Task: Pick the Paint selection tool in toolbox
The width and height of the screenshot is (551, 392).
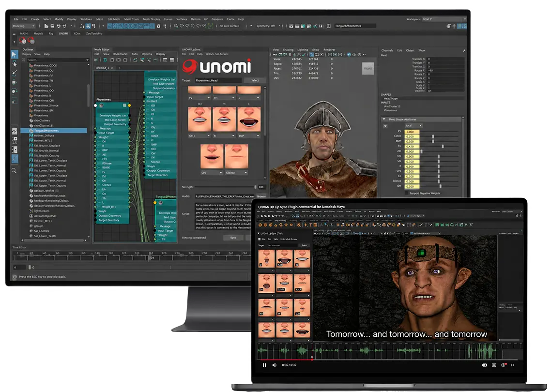Action: [15, 73]
